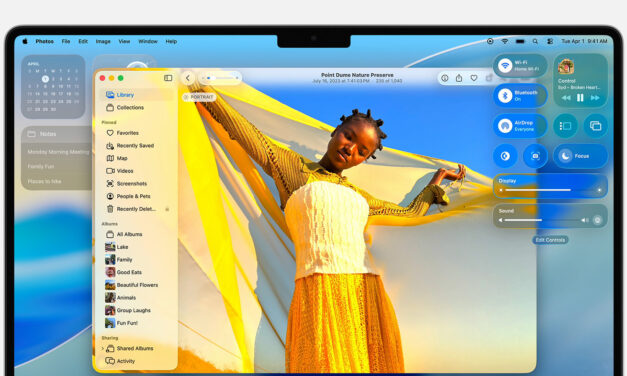Screen dimensions: 627x376
Task: Open the Animals album
Action: point(136,298)
